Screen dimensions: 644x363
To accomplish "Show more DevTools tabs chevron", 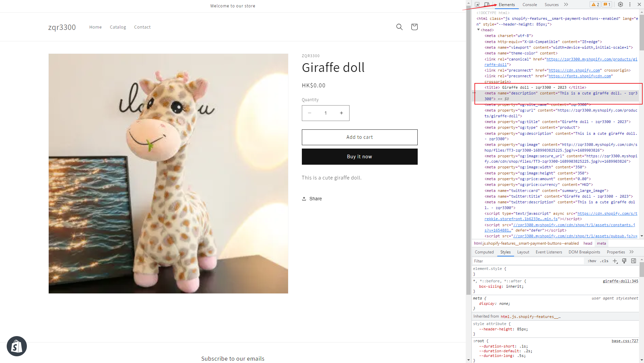I will tap(566, 5).
